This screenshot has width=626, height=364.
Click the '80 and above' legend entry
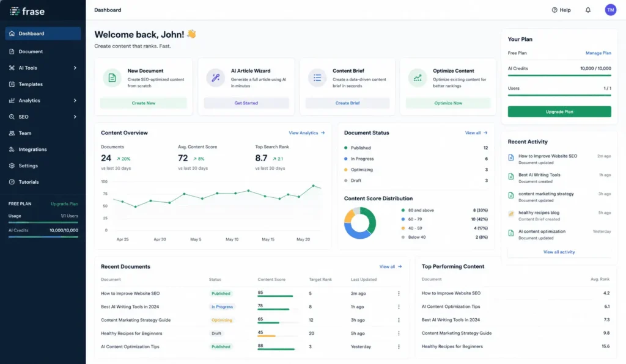[x=417, y=210]
